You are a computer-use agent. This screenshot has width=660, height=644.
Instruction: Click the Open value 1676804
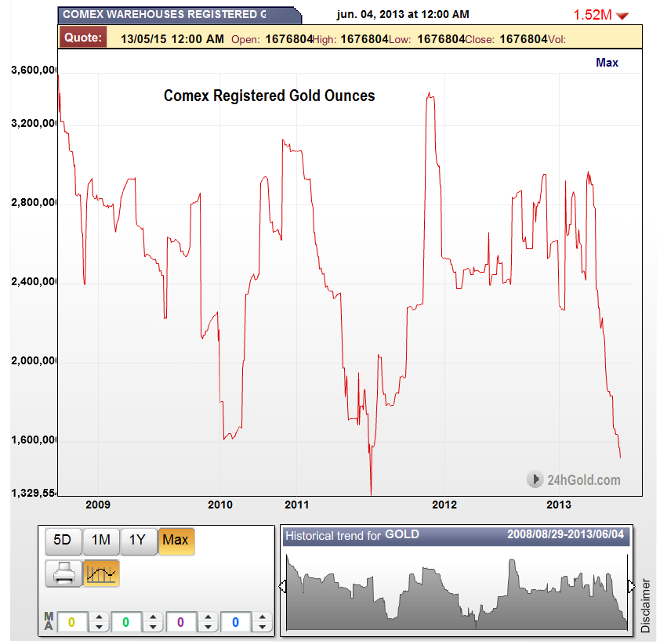(288, 39)
